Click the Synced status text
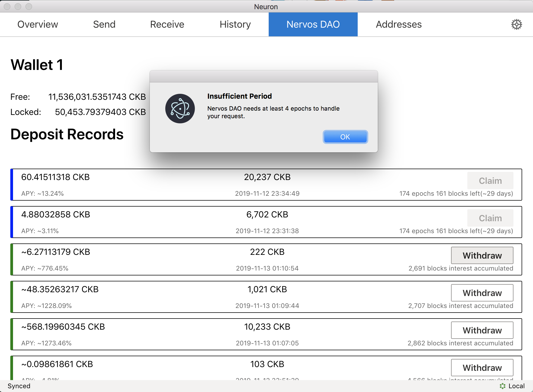Viewport: 533px width, 392px height. (19, 386)
